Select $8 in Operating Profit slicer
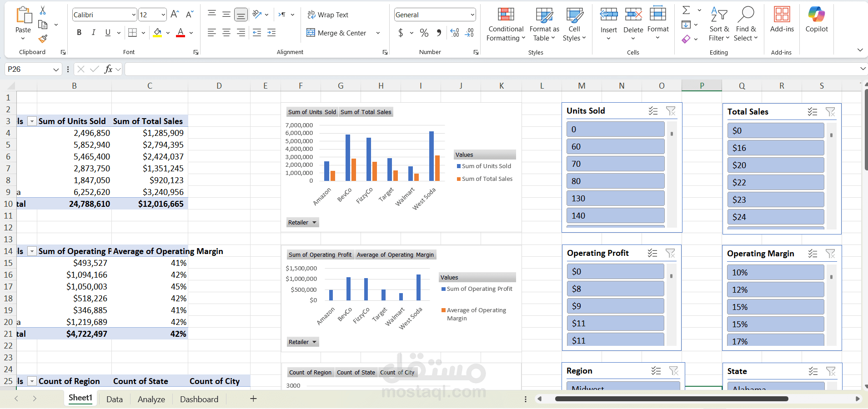 pos(615,289)
